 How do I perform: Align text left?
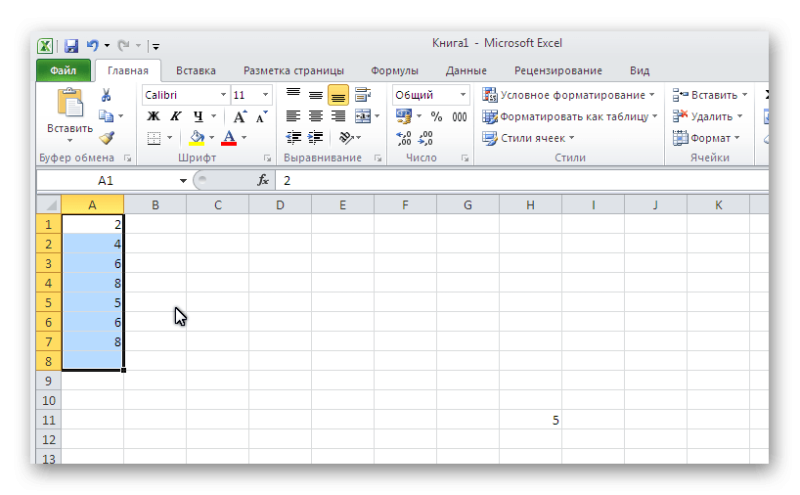coord(293,116)
